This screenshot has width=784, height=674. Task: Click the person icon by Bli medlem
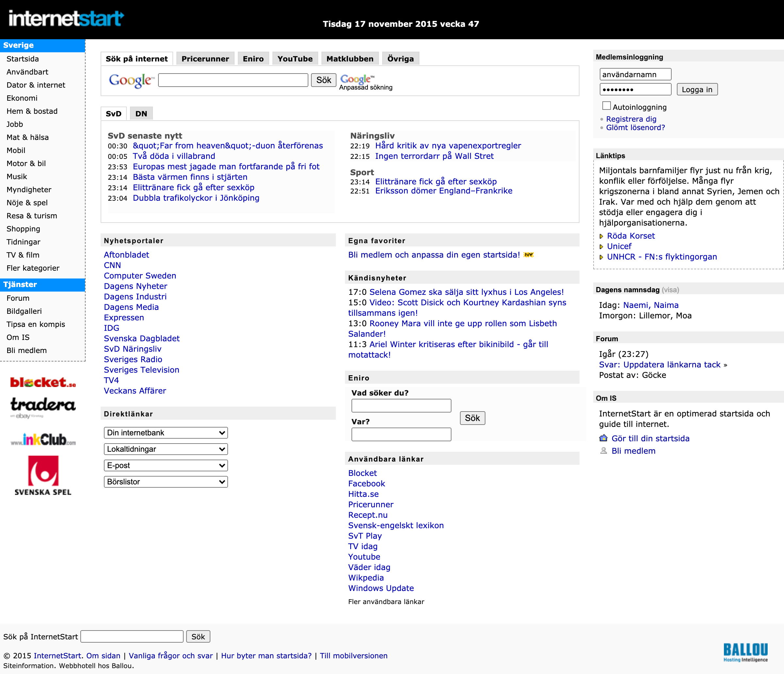coord(603,451)
